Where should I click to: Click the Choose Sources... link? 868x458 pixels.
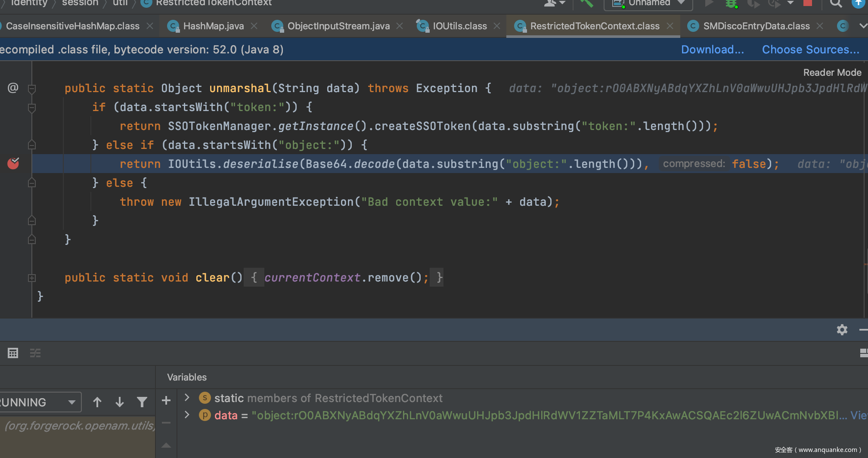point(810,50)
